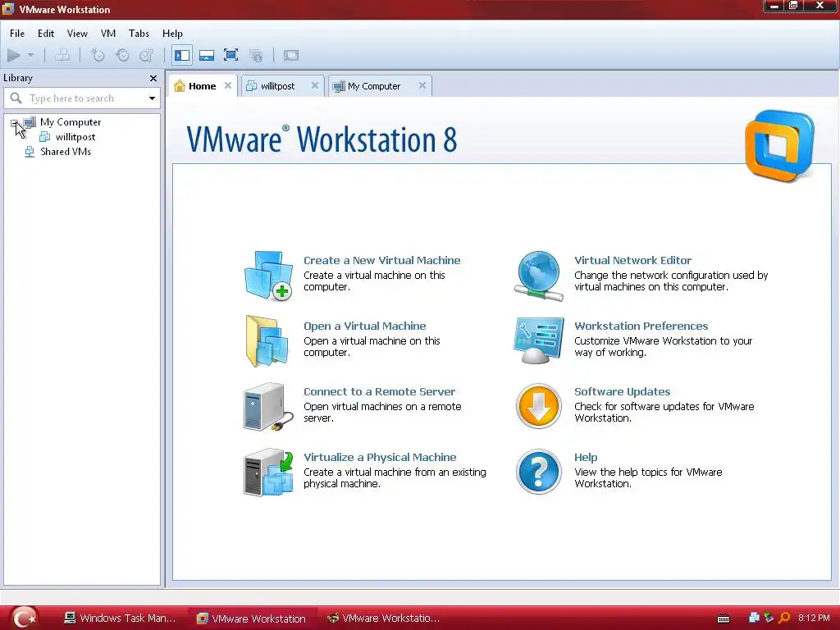This screenshot has width=840, height=630.
Task: Select My Computer in the Library tree
Action: [x=71, y=122]
